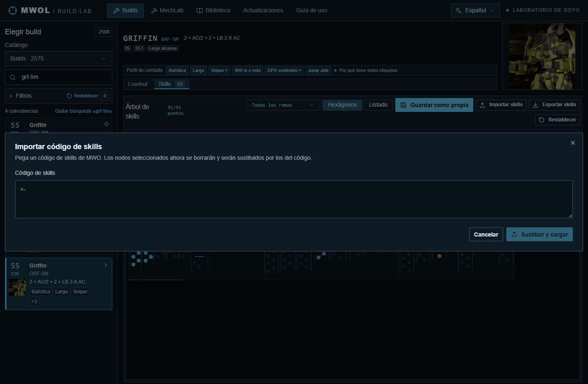Click the Griffin build thumbnail in the list
Image resolution: width=588 pixels, height=384 pixels.
(17, 288)
